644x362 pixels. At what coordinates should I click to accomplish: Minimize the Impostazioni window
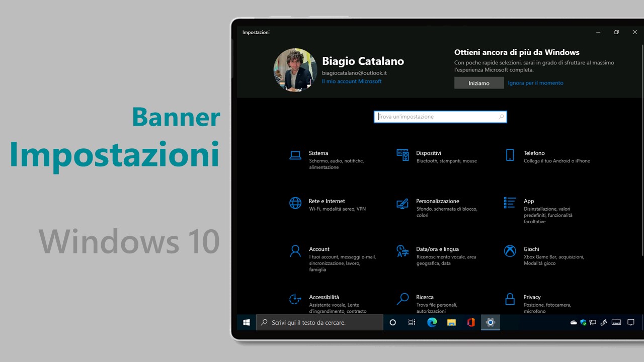click(598, 32)
